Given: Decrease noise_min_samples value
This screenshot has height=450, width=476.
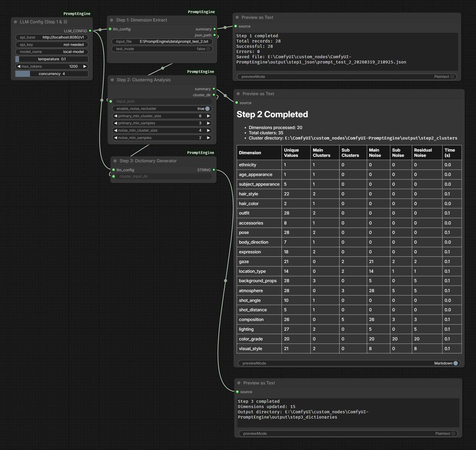Looking at the screenshot, I should click(x=115, y=138).
